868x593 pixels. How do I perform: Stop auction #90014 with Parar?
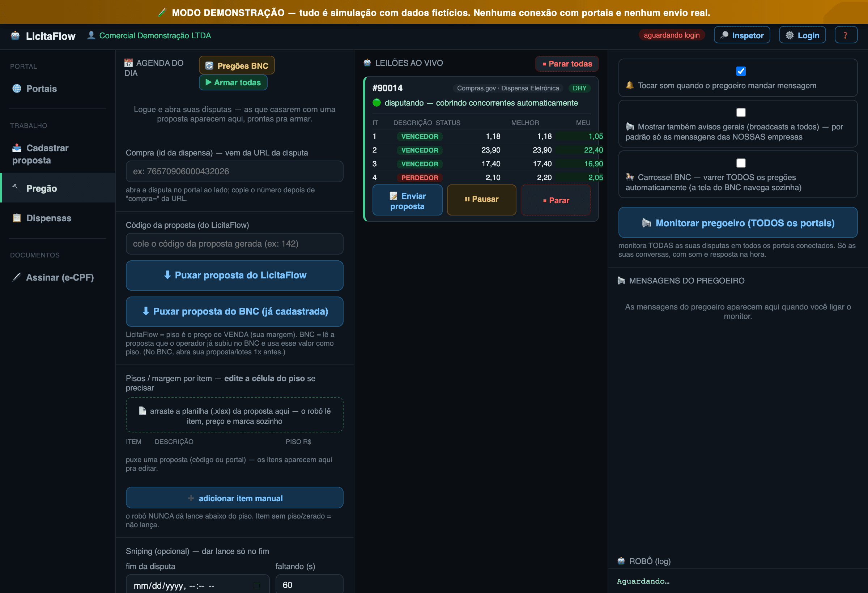click(556, 200)
